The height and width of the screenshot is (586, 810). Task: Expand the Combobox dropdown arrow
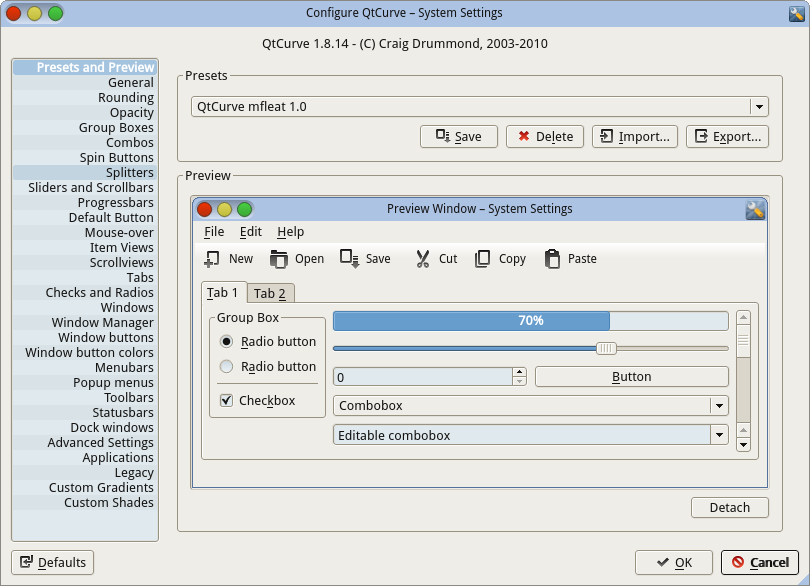[x=719, y=406]
